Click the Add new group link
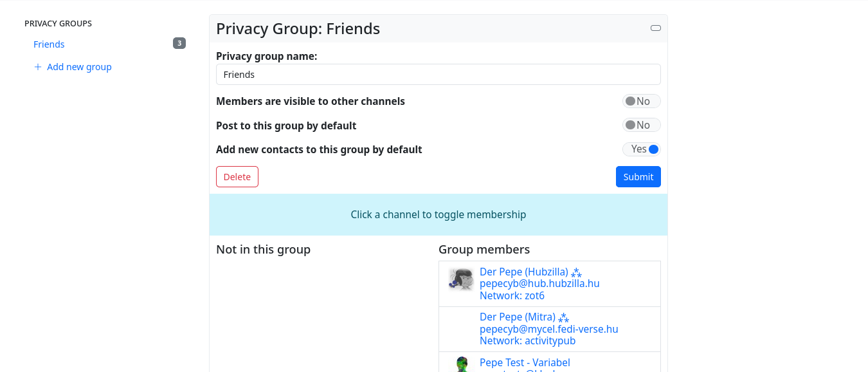 pyautogui.click(x=79, y=67)
